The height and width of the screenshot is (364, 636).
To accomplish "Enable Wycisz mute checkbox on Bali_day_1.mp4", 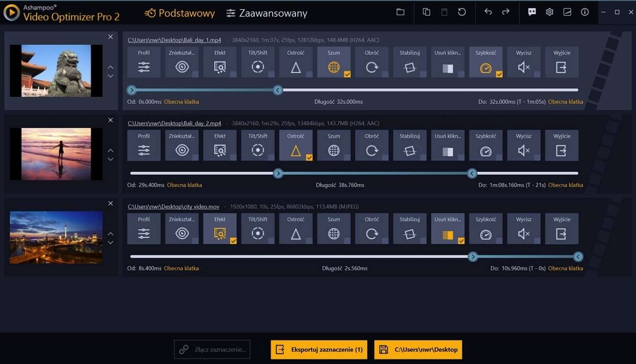I will [x=537, y=74].
